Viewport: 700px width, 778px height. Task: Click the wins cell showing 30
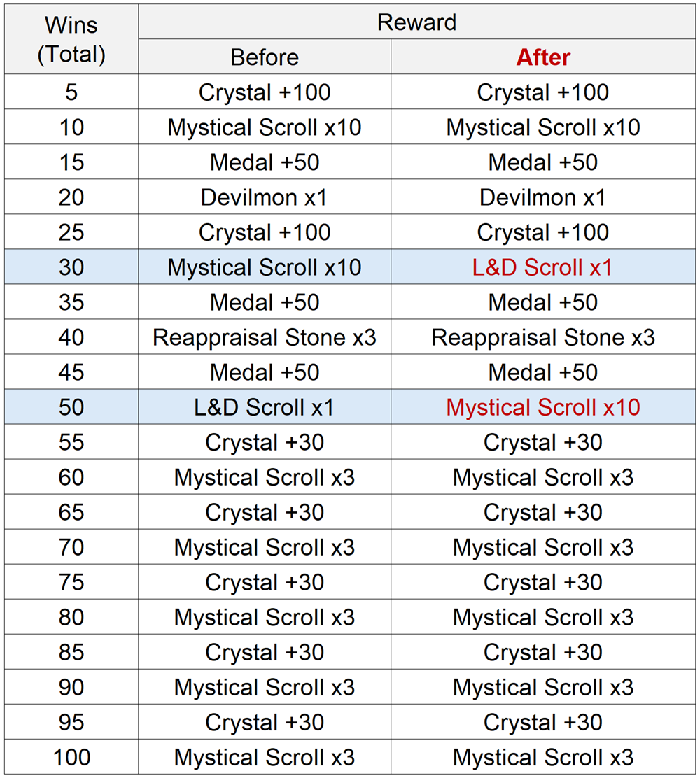coord(71,267)
